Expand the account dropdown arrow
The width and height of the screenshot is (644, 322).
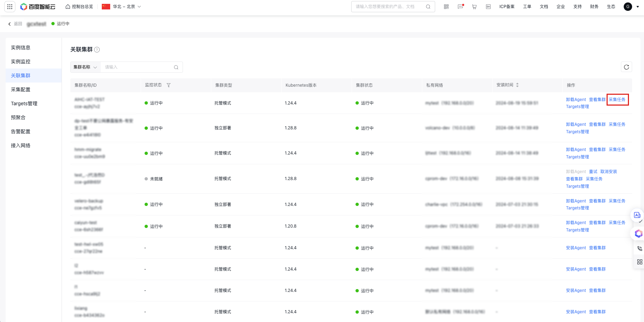tap(638, 7)
